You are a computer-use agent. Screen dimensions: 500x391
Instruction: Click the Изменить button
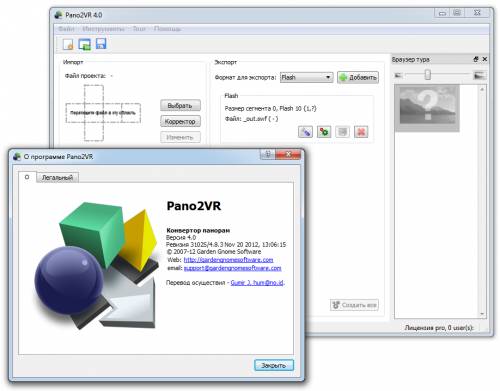(180, 137)
